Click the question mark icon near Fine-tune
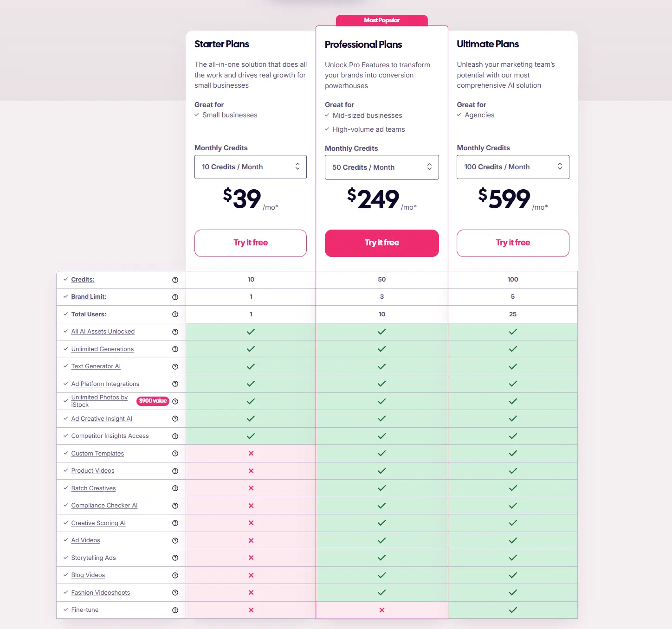The image size is (672, 629). coord(175,610)
